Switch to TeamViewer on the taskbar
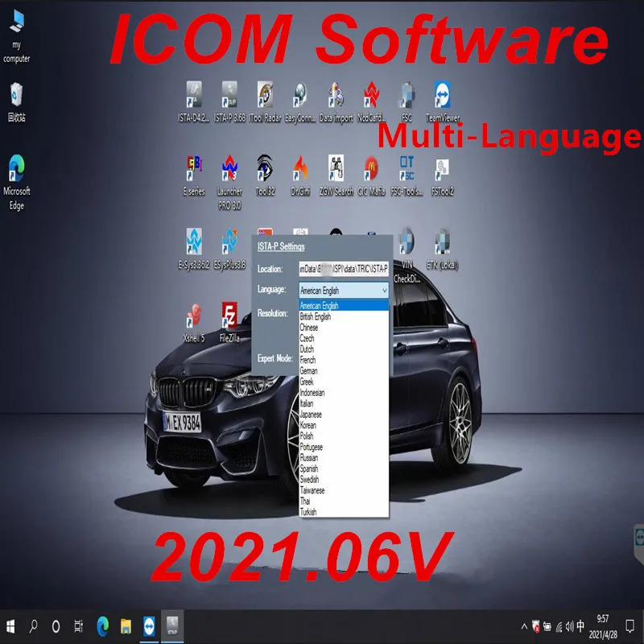 click(149, 627)
